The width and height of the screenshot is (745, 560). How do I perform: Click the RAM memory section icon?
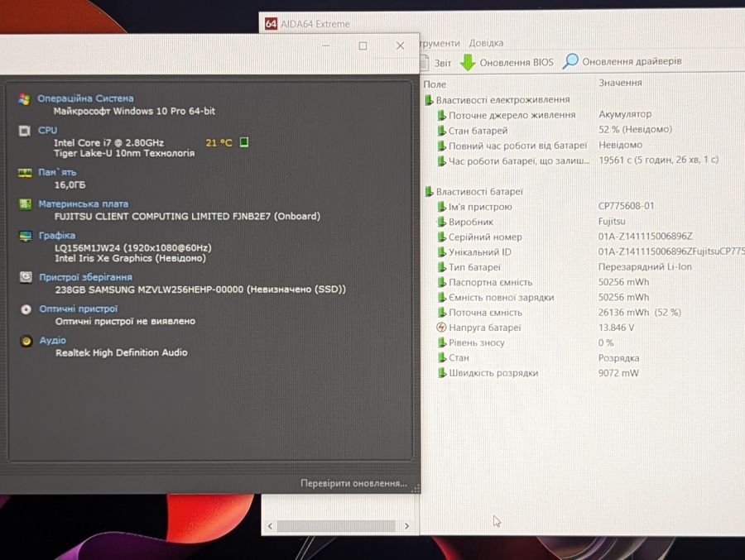(x=25, y=173)
